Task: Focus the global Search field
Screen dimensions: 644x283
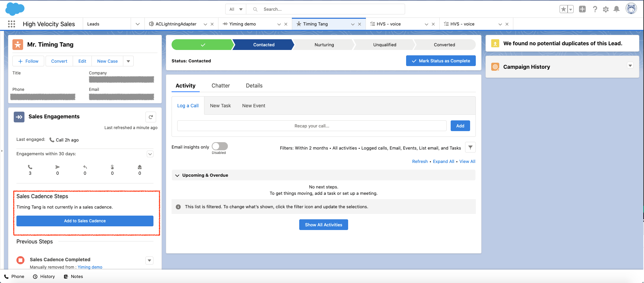Action: pos(326,9)
